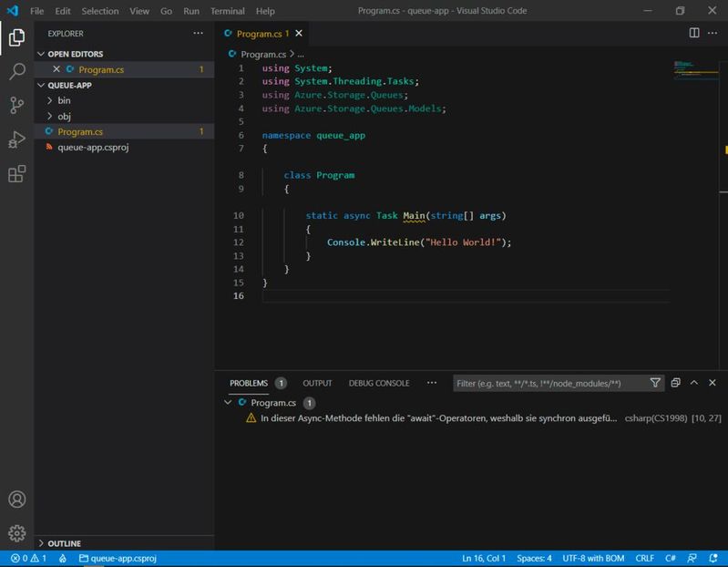728x567 pixels.
Task: Click line number 16 in gutter
Action: pos(238,295)
